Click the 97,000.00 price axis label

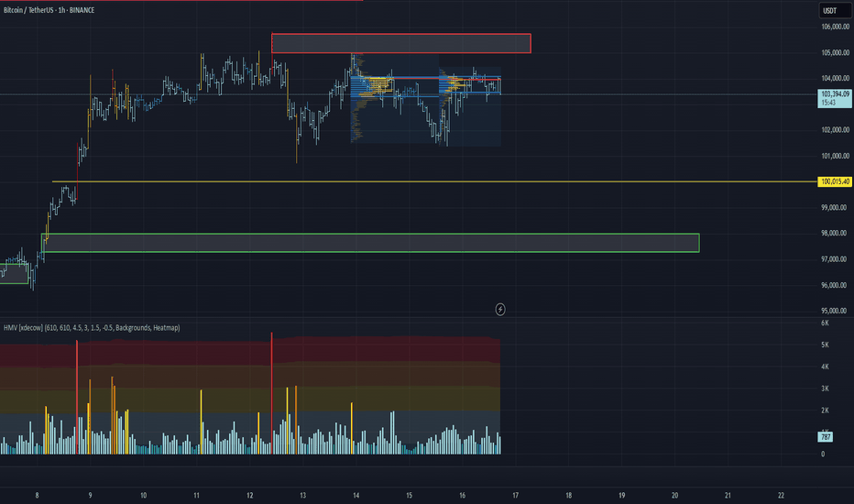[x=834, y=259]
